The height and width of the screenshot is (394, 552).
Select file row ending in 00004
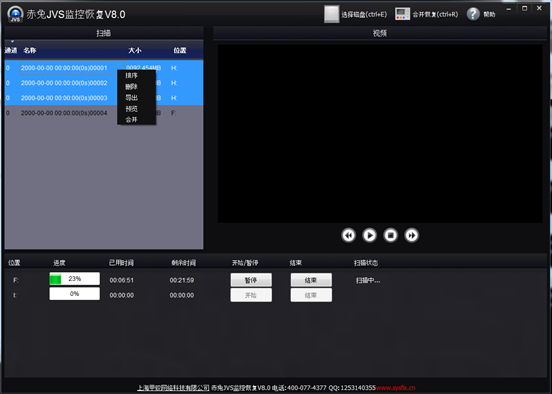[104, 113]
